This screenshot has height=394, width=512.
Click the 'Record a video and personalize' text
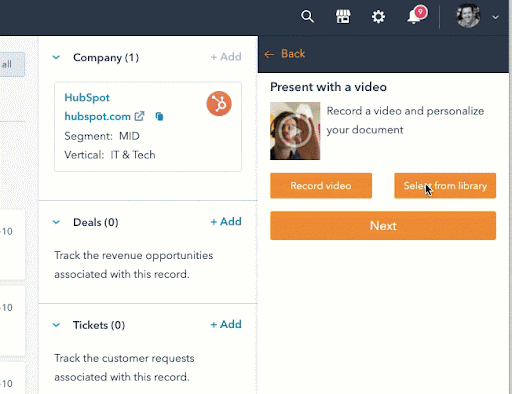(x=405, y=111)
